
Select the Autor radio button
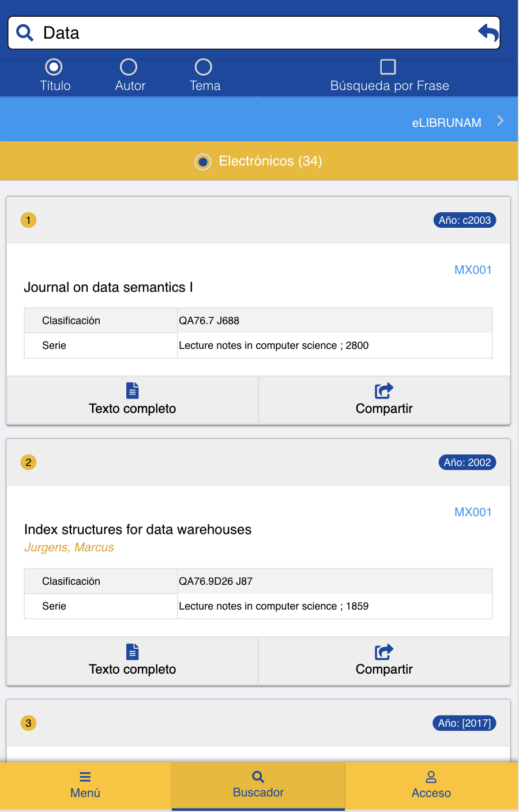pyautogui.click(x=129, y=67)
